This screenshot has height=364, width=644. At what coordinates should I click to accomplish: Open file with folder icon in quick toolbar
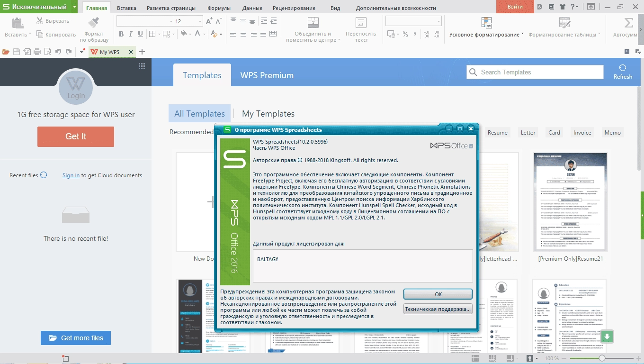6,52
